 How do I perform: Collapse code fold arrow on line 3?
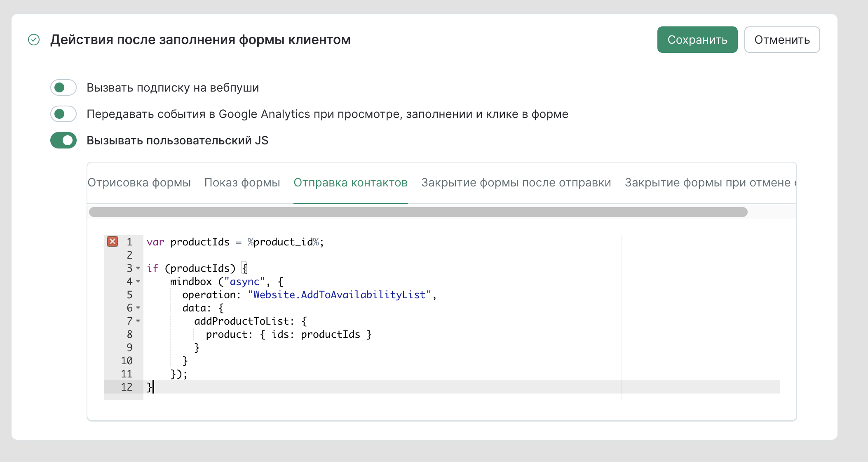click(138, 268)
